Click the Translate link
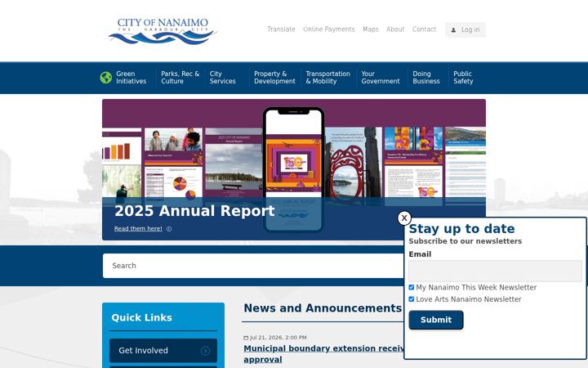The height and width of the screenshot is (368, 588). pyautogui.click(x=281, y=29)
